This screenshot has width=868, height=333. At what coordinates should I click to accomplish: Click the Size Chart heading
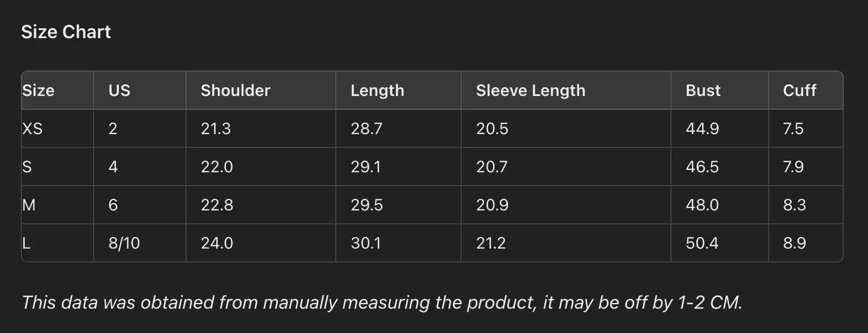pos(66,32)
